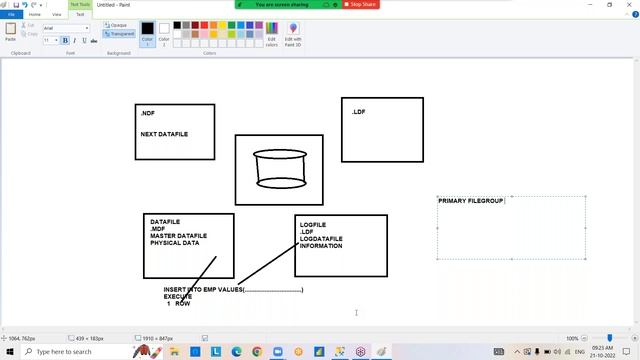Set text background to Transparent
The height and width of the screenshot is (360, 640).
pyautogui.click(x=119, y=34)
